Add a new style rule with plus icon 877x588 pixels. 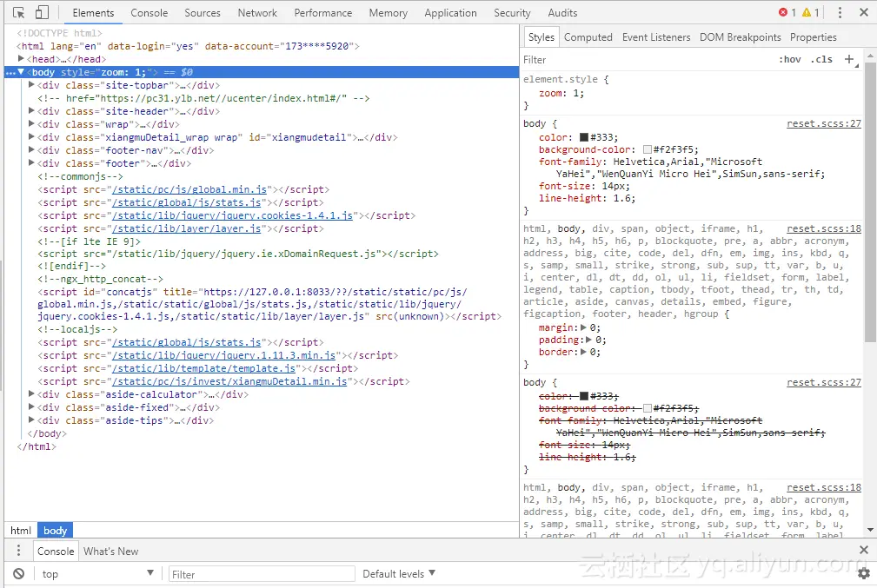[x=849, y=60]
